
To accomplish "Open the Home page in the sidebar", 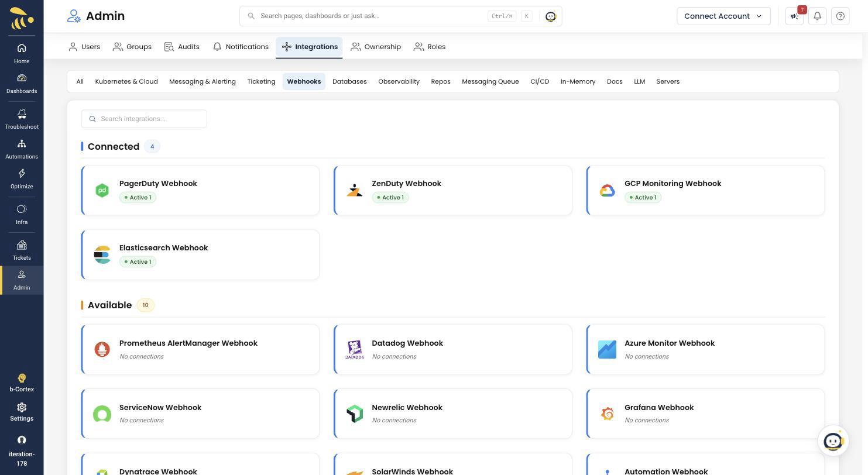I will point(22,53).
